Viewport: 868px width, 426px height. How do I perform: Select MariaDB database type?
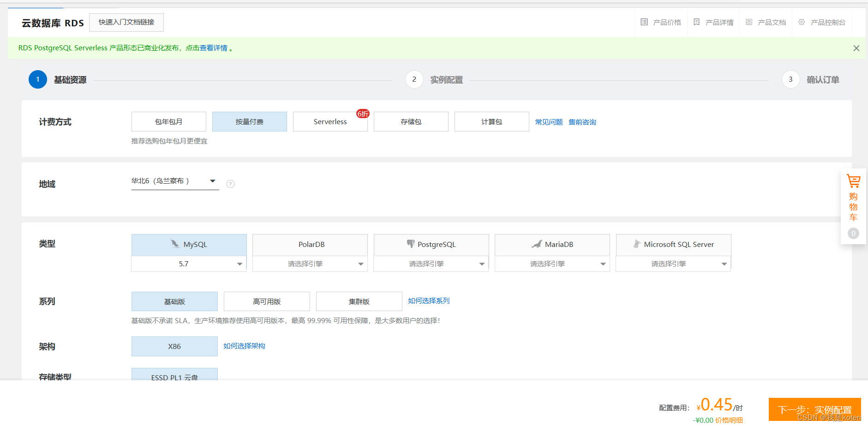click(552, 245)
